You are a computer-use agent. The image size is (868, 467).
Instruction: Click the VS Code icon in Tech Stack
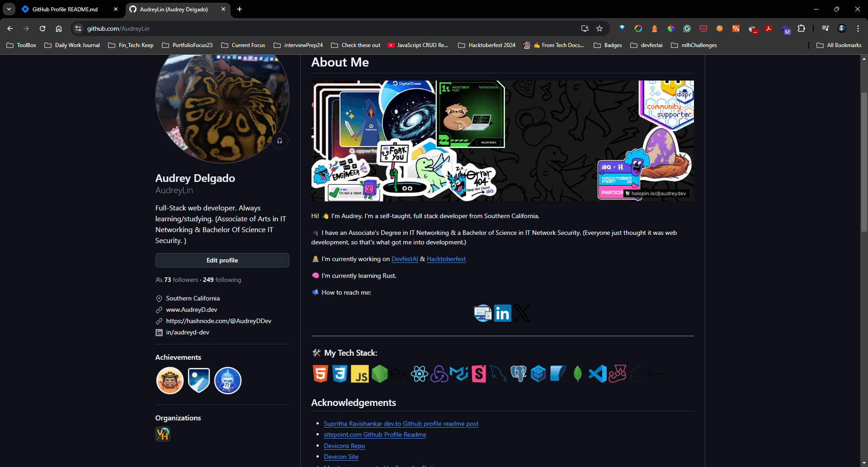tap(597, 374)
